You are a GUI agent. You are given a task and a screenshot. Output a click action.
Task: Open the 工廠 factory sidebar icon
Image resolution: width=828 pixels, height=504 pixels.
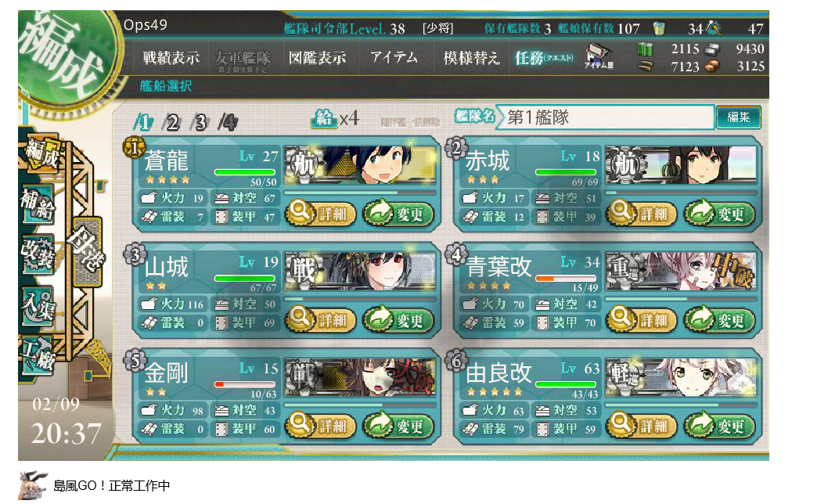pos(38,355)
